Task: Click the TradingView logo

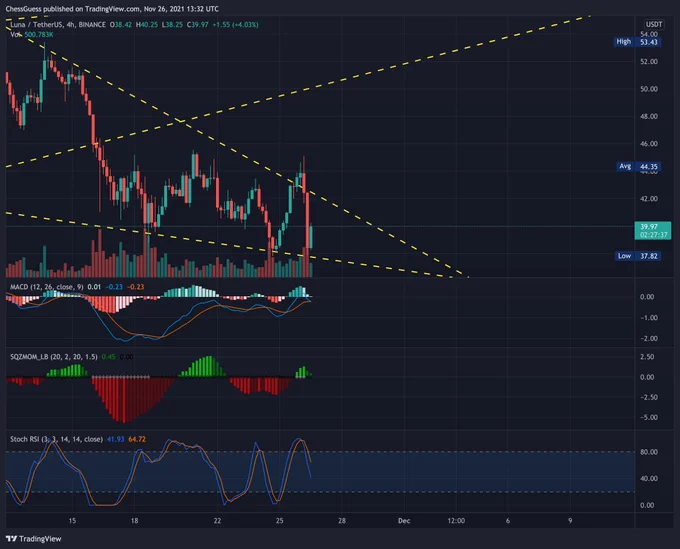Action: coord(34,539)
